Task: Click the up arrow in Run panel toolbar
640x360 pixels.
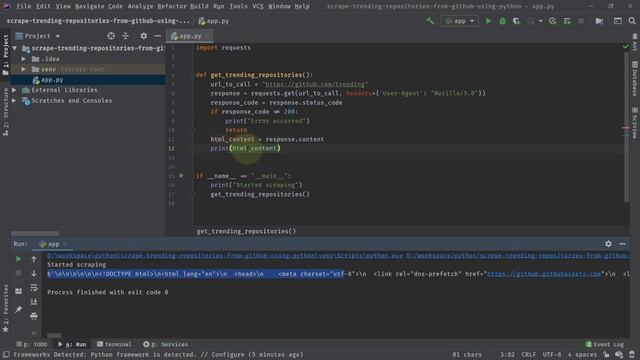Action: pyautogui.click(x=34, y=259)
